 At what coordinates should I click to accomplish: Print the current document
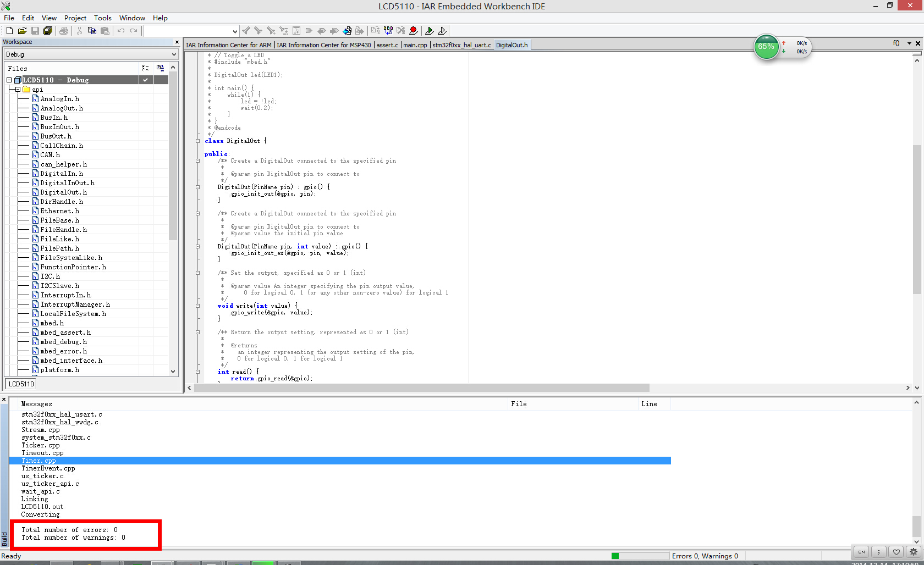click(x=64, y=31)
